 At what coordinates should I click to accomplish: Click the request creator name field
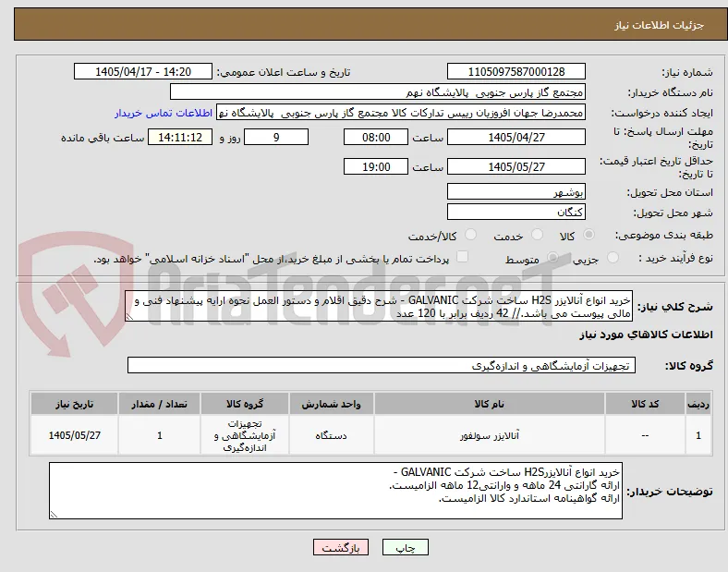point(401,113)
